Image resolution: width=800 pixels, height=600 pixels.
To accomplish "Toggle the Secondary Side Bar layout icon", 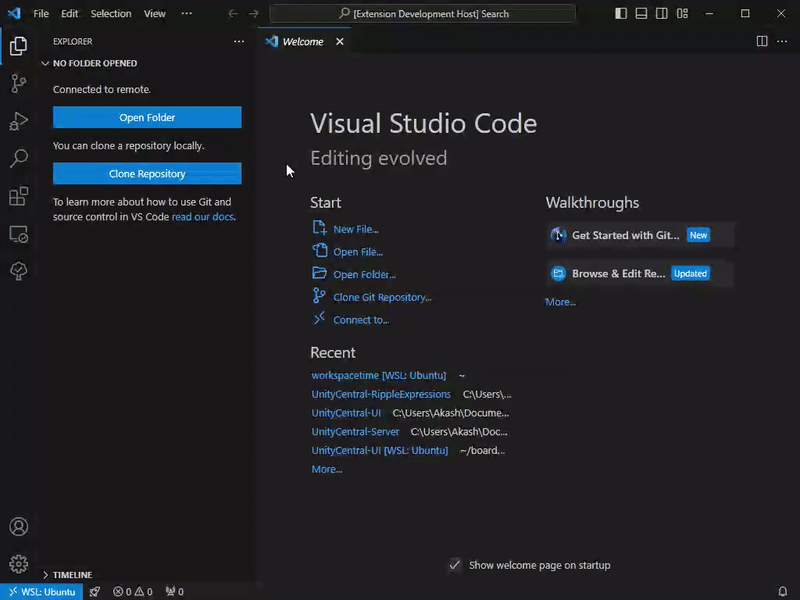I will (662, 14).
